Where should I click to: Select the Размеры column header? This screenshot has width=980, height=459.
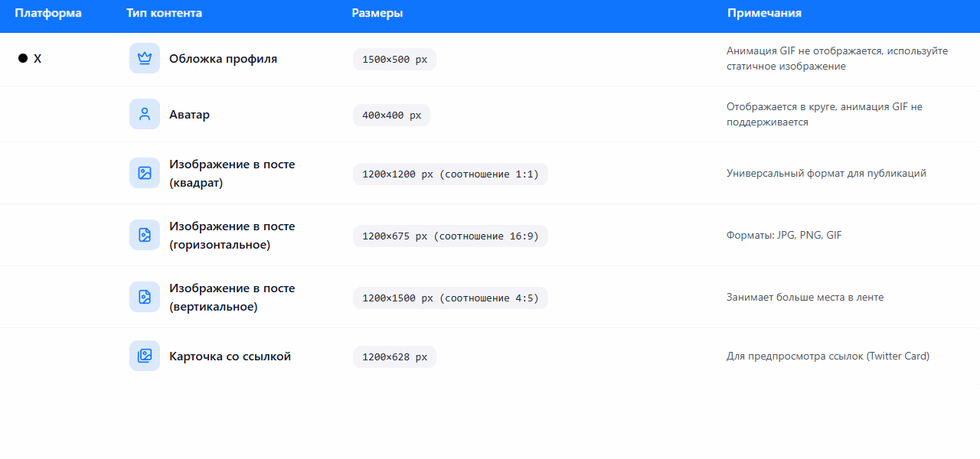coord(377,13)
